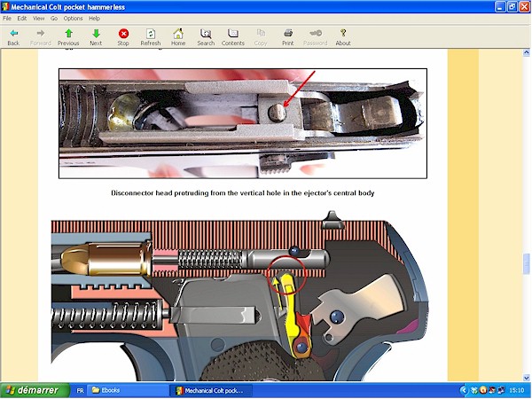Click the Back toolbar arrow

pyautogui.click(x=13, y=37)
